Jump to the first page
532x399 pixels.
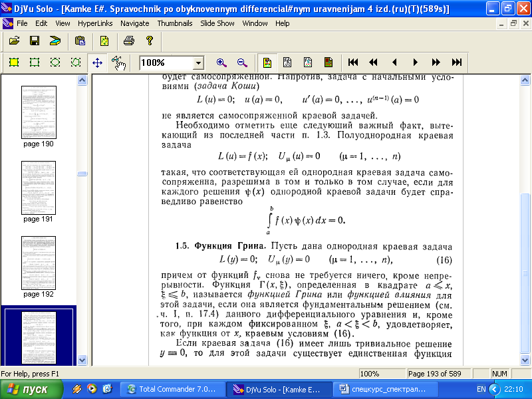[x=353, y=63]
